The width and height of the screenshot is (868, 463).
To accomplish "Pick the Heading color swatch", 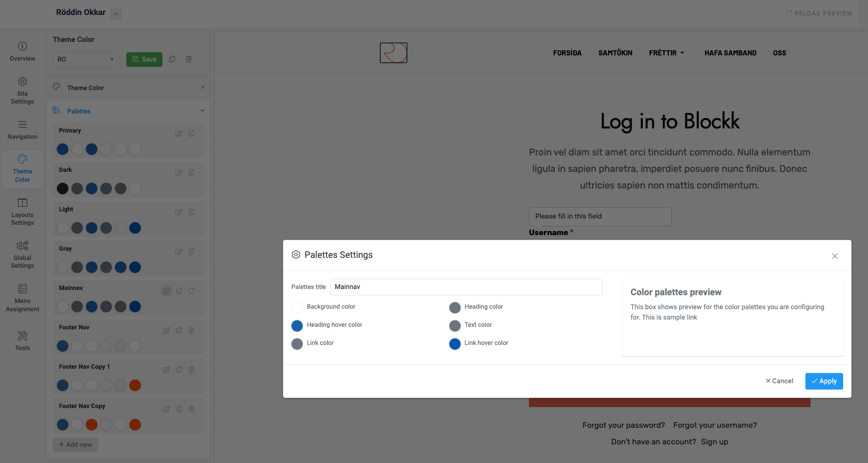I will [455, 308].
